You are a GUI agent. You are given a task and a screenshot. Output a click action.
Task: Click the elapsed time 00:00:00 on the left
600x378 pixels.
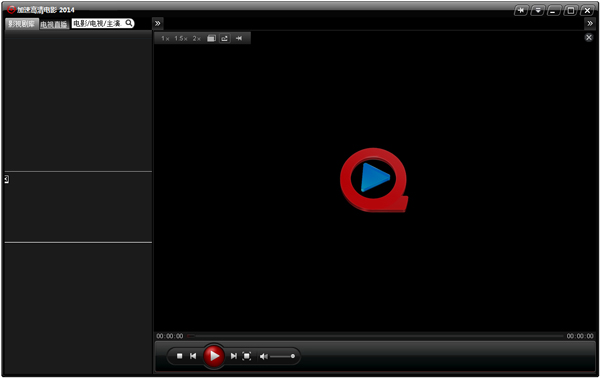170,336
